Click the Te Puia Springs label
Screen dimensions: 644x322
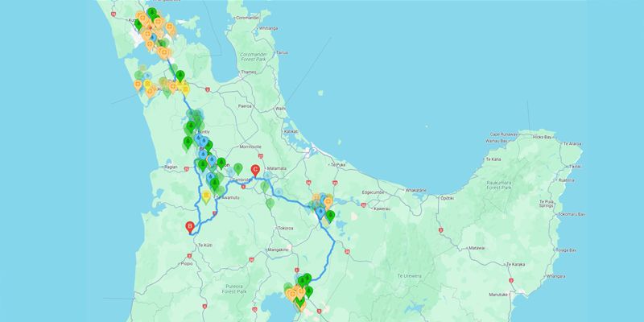pyautogui.click(x=547, y=204)
